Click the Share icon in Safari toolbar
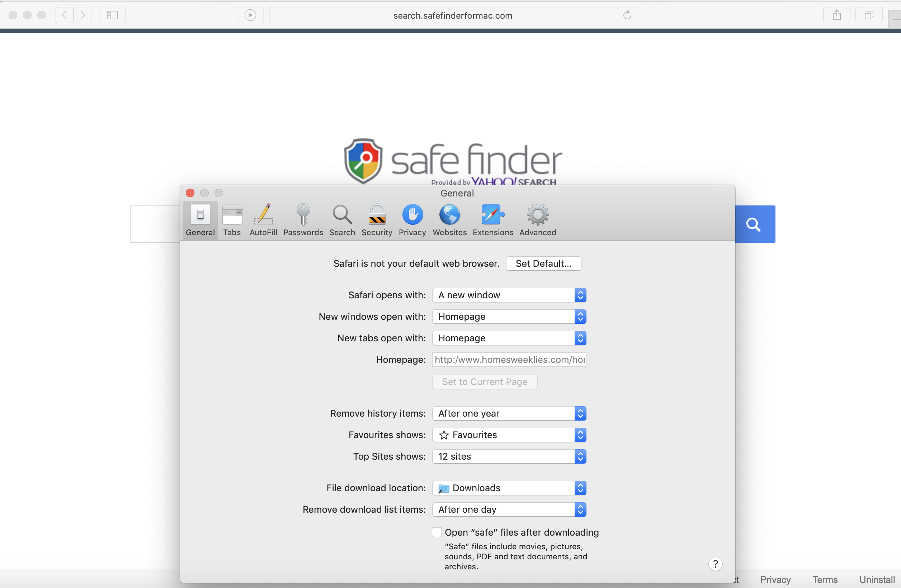This screenshot has width=901, height=588. [x=836, y=15]
